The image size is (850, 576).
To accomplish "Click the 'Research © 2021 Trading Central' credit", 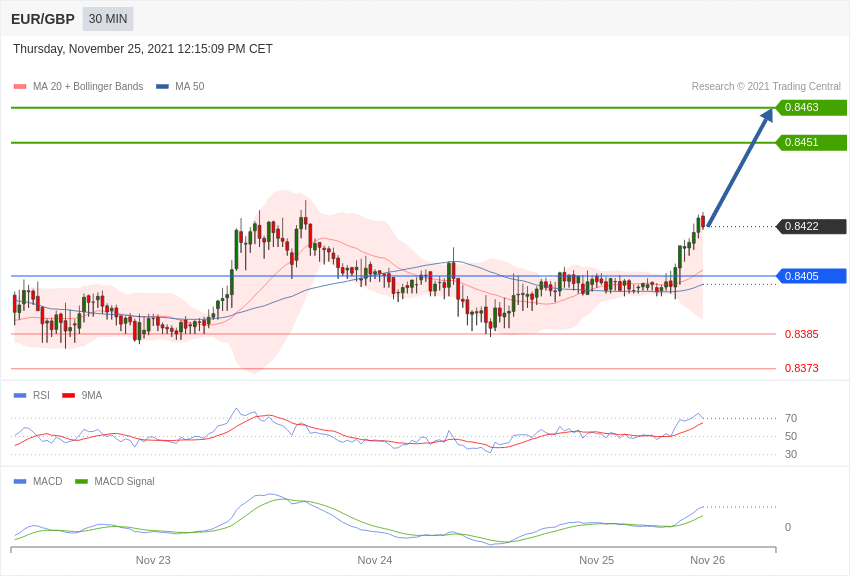I will [x=766, y=87].
